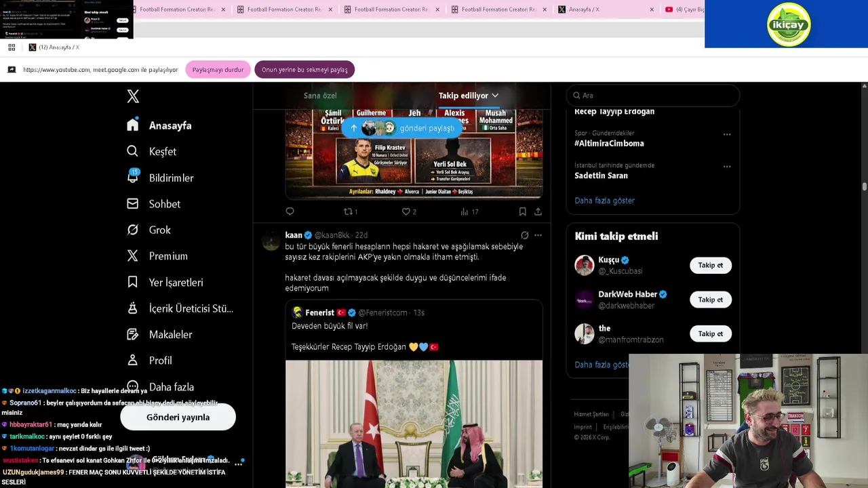Open Anasayfa home in sidebar
This screenshot has height=488, width=868.
[x=159, y=125]
